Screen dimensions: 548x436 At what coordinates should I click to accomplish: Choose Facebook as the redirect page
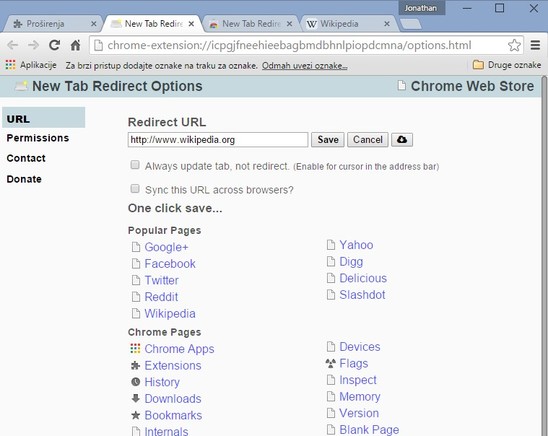coord(170,264)
